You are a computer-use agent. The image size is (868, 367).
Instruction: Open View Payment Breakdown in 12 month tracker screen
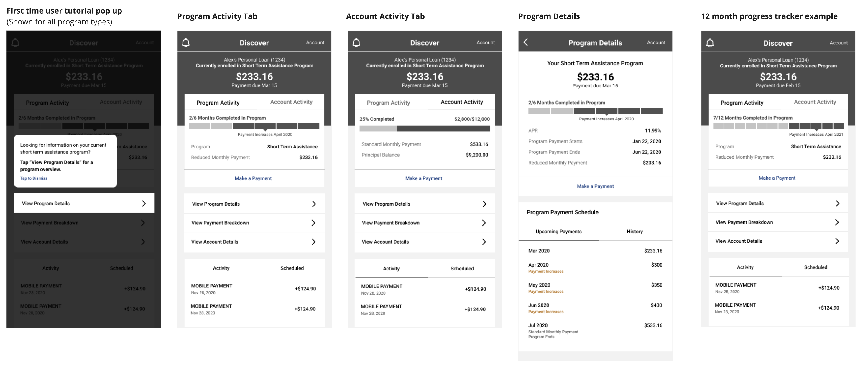pyautogui.click(x=778, y=222)
